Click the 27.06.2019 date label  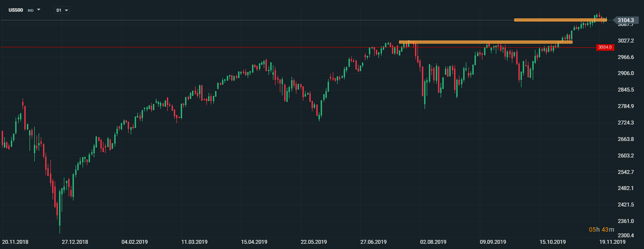pyautogui.click(x=373, y=242)
